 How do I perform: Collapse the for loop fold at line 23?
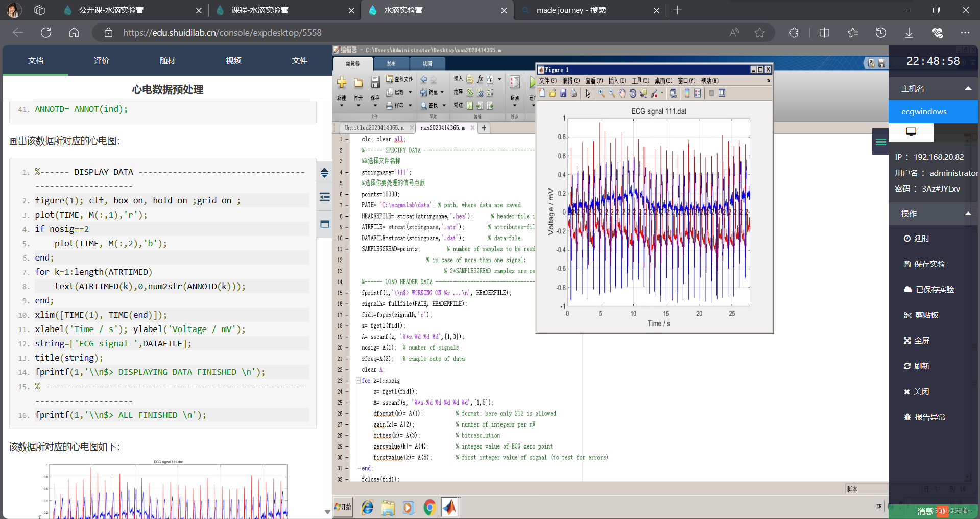358,381
